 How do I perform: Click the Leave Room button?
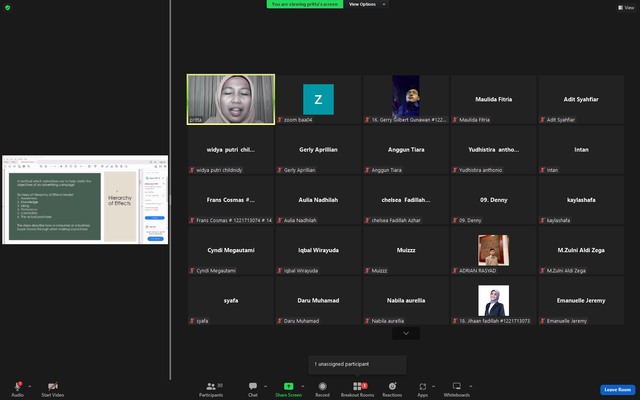click(618, 390)
